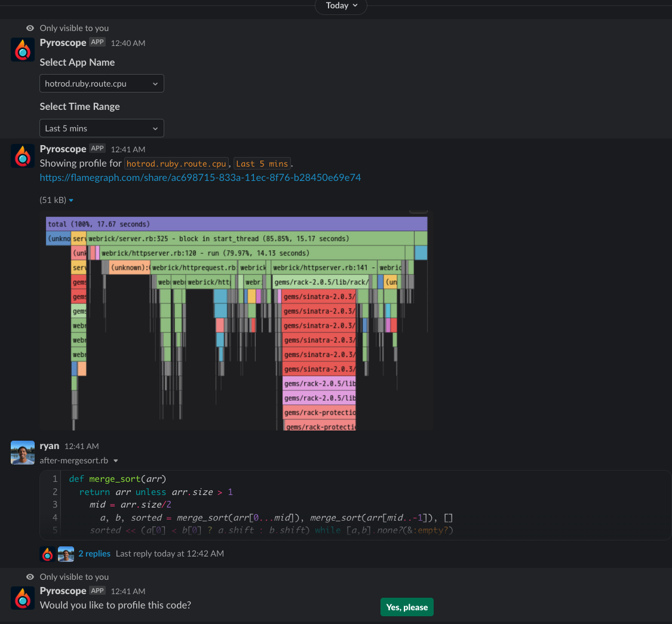
Task: Click ryan's username
Action: tap(50, 445)
